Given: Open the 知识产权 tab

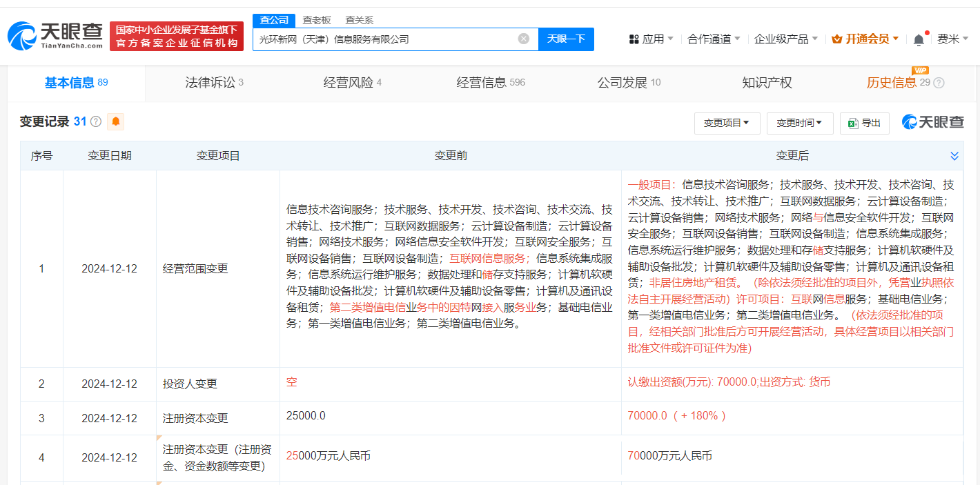Looking at the screenshot, I should (x=767, y=83).
